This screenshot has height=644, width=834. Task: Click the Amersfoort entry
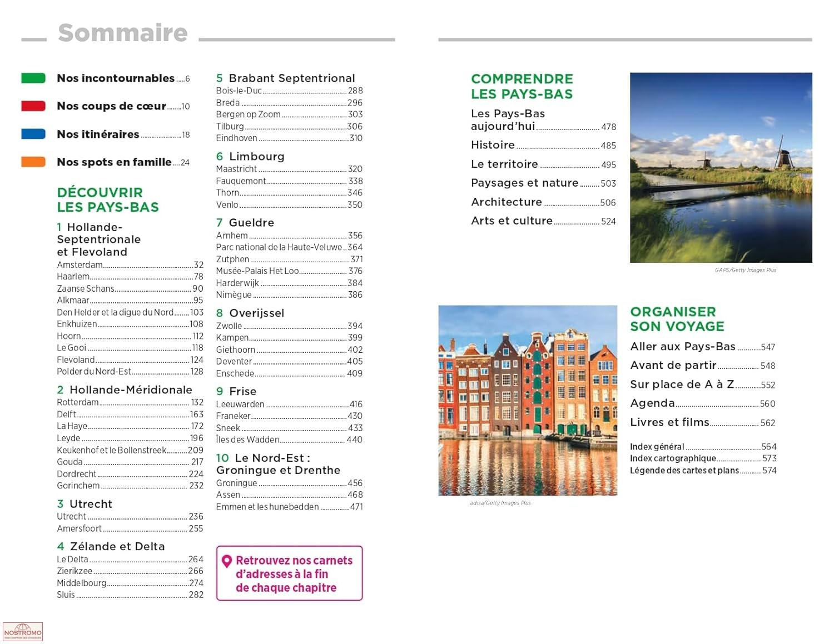pyautogui.click(x=130, y=528)
